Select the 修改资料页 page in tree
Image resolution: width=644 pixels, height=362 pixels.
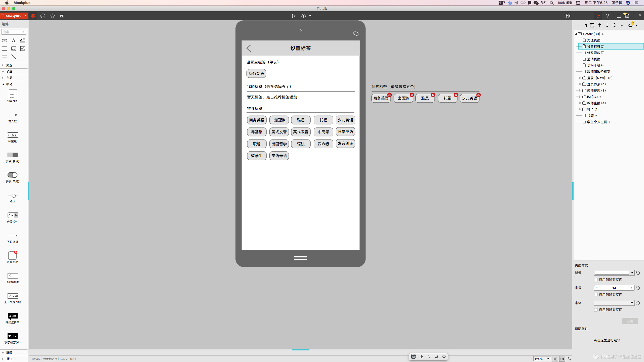[x=595, y=53]
